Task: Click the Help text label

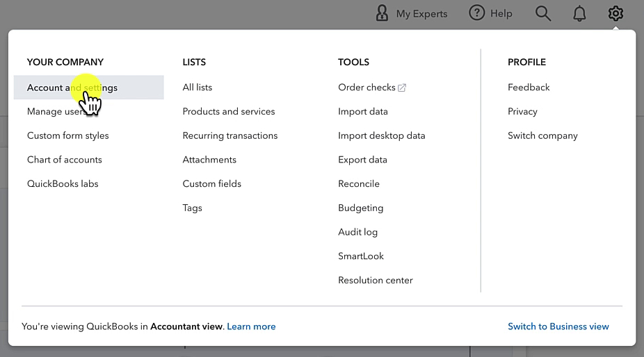Action: 501,13
